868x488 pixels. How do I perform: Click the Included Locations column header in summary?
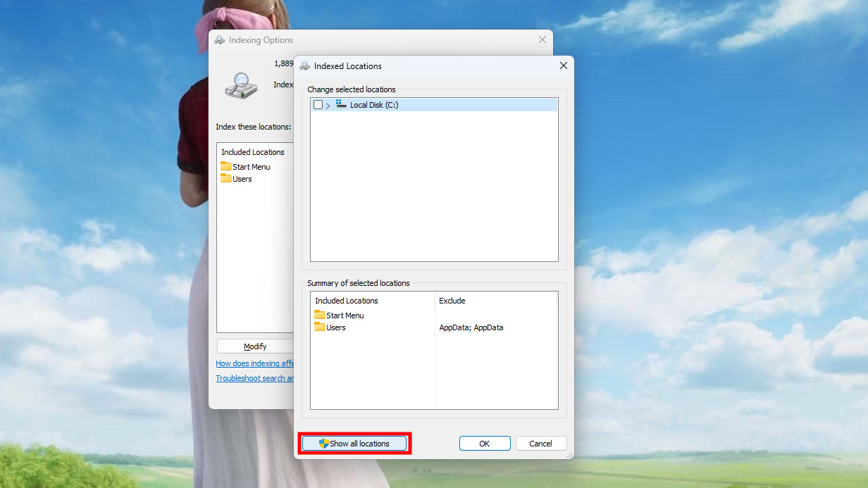347,301
